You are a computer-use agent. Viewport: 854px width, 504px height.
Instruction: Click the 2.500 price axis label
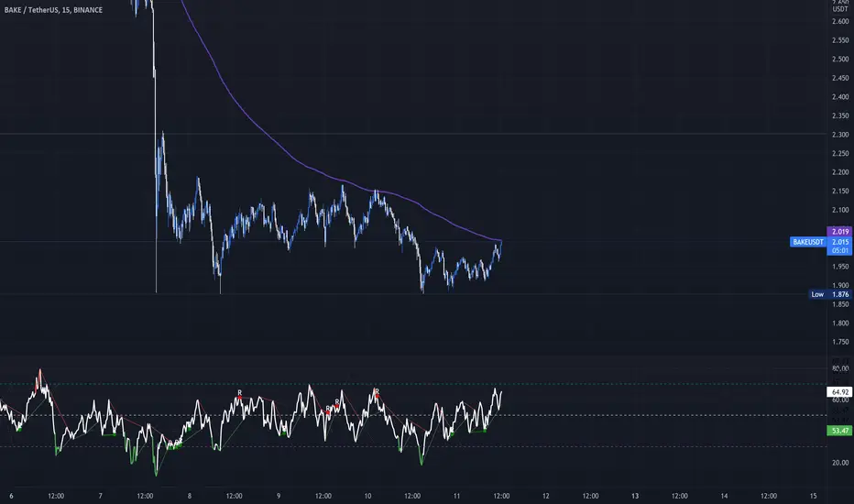tap(840, 59)
